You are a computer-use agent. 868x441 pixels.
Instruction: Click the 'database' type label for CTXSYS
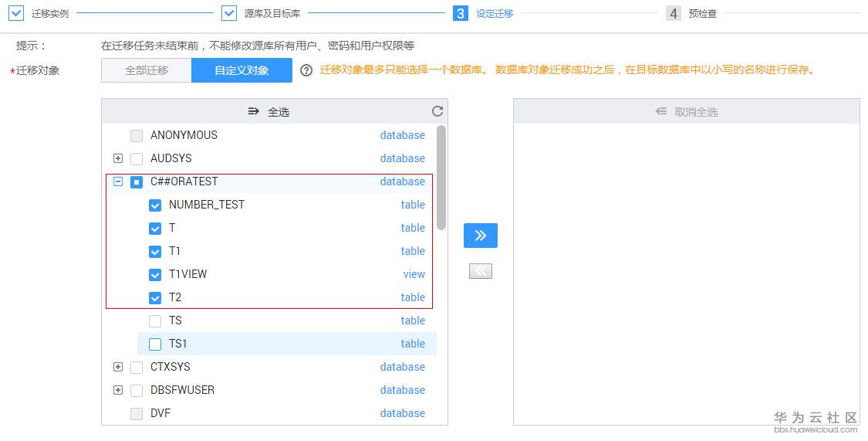[x=403, y=367]
